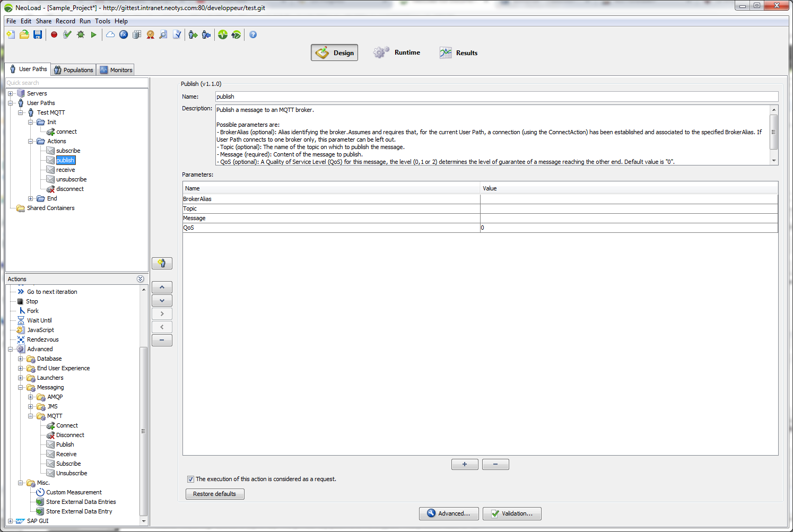Collapse the Actions panel with double chevron
Image resolution: width=793 pixels, height=532 pixels.
[140, 279]
